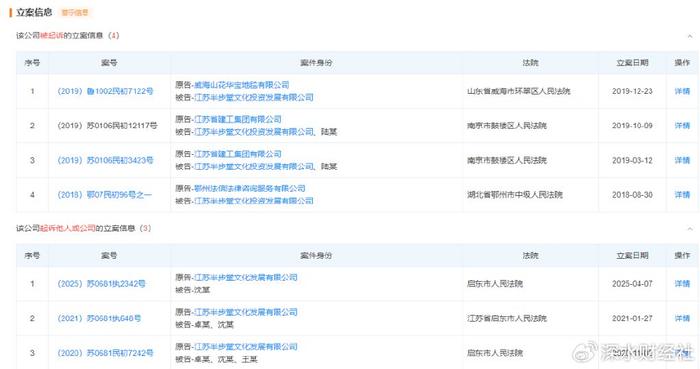Open defendant company link in case 鲁1002民初7122号

(x=254, y=97)
